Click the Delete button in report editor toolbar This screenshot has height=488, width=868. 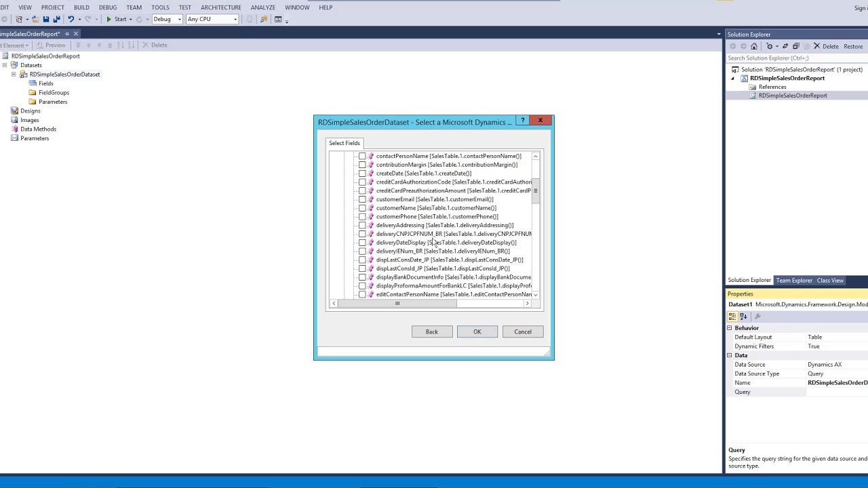[x=155, y=45]
